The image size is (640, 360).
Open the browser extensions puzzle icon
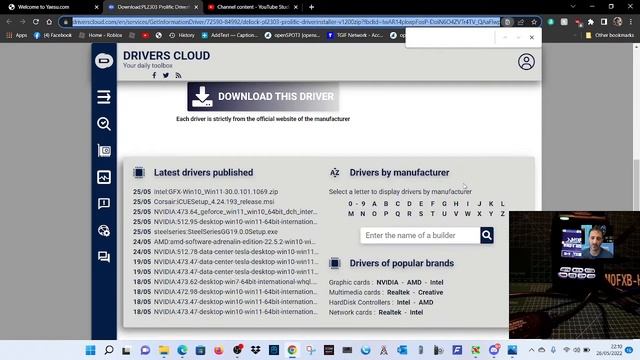[x=590, y=22]
